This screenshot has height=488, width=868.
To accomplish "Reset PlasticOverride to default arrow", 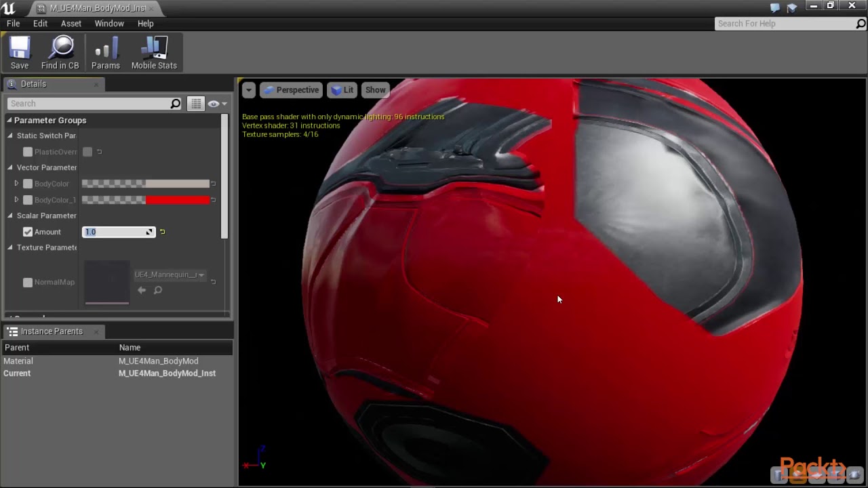I will pyautogui.click(x=99, y=152).
